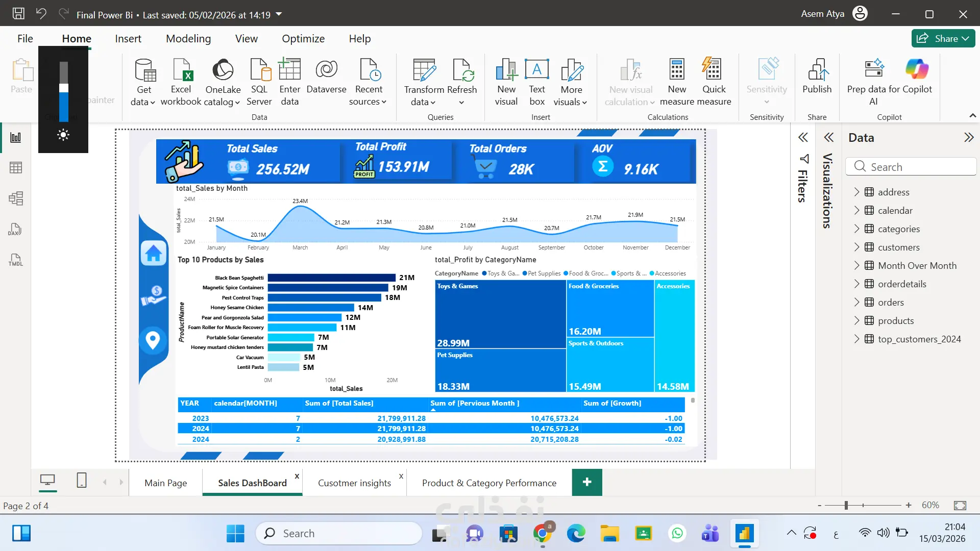Viewport: 980px width, 551px height.
Task: Switch to mobile layout view
Action: coord(82,480)
